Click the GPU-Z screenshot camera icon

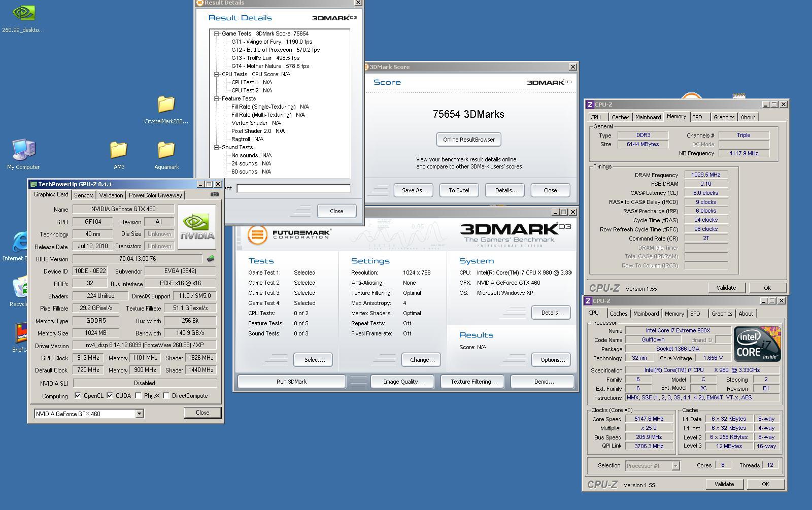[215, 194]
